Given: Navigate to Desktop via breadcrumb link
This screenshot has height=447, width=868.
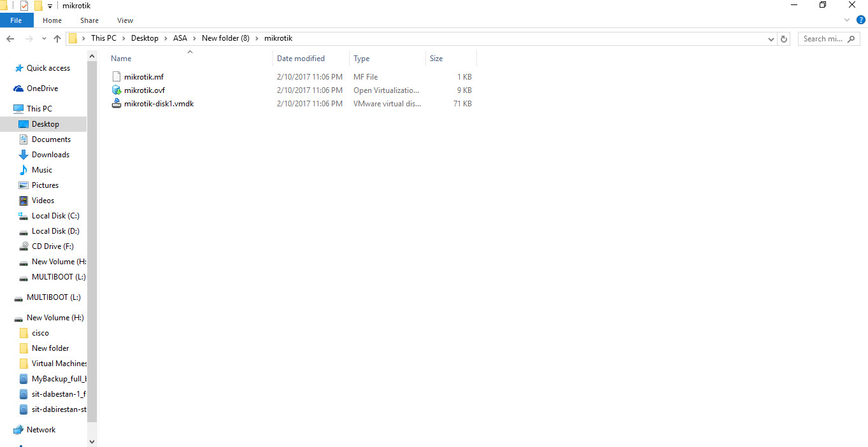Looking at the screenshot, I should [145, 38].
